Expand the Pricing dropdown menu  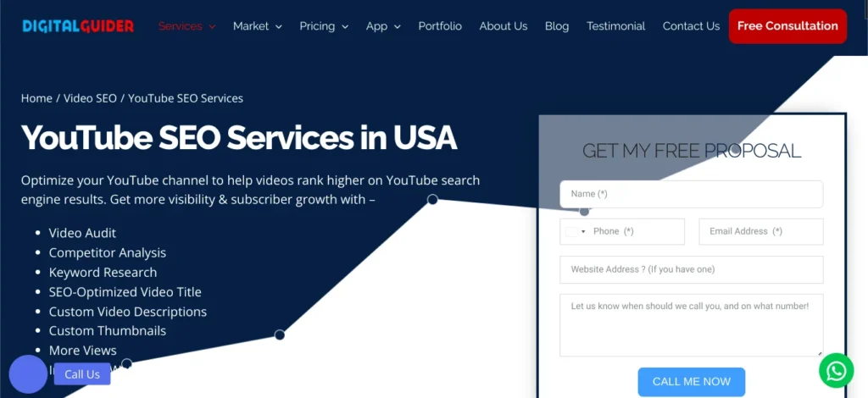(324, 26)
